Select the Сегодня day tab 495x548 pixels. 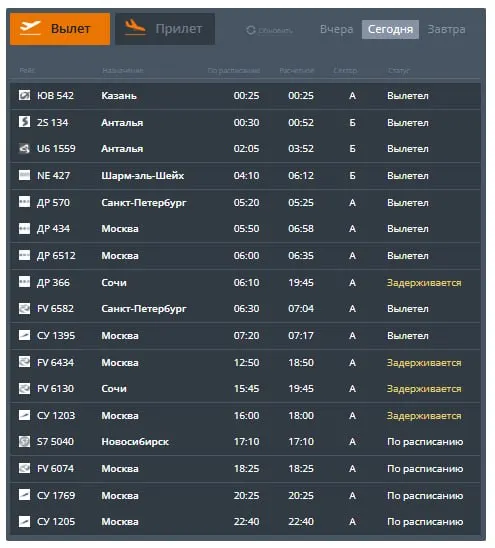click(390, 29)
